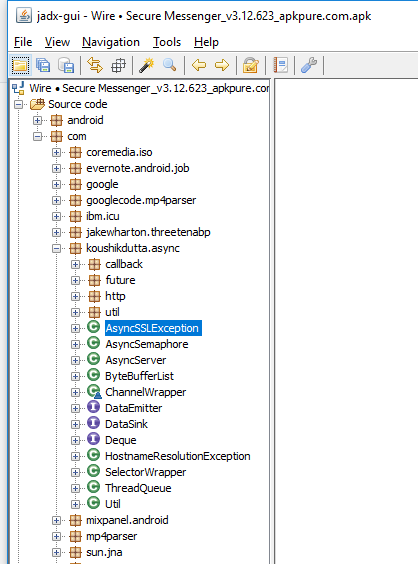Collapse the Source code node
Screen dimensions: 418x564
point(18,105)
